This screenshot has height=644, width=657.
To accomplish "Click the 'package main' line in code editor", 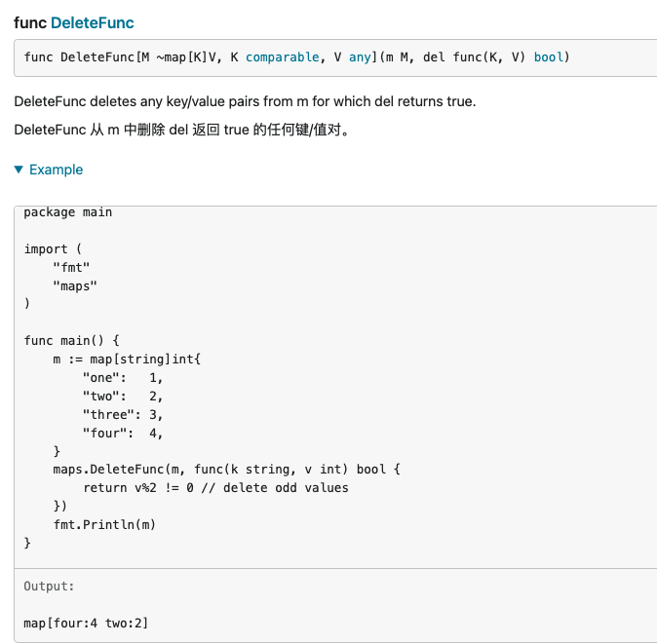I will (68, 212).
